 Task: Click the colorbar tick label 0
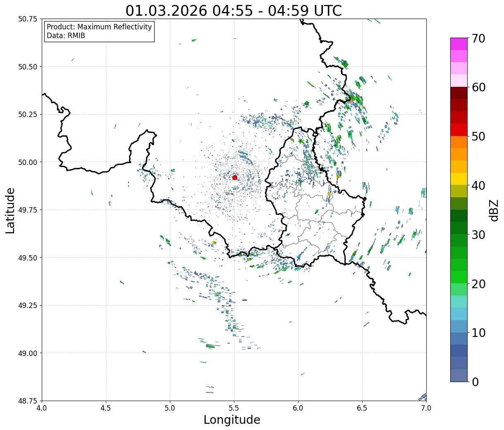coord(475,382)
